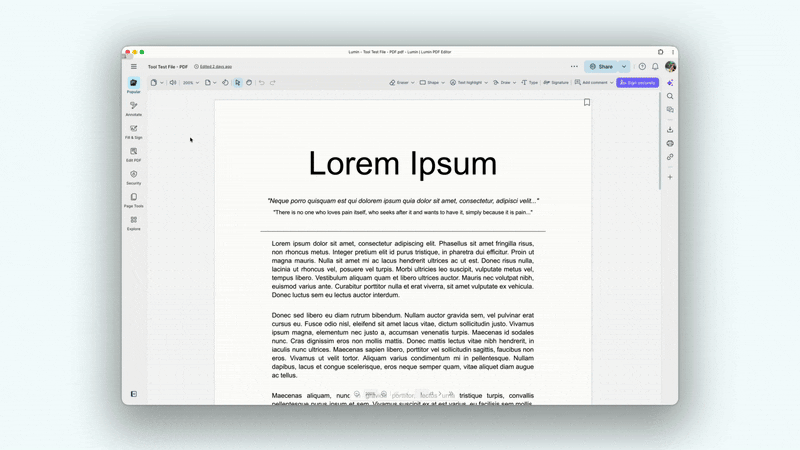The image size is (800, 450).
Task: Open the page fit mode dropdown
Action: point(210,82)
